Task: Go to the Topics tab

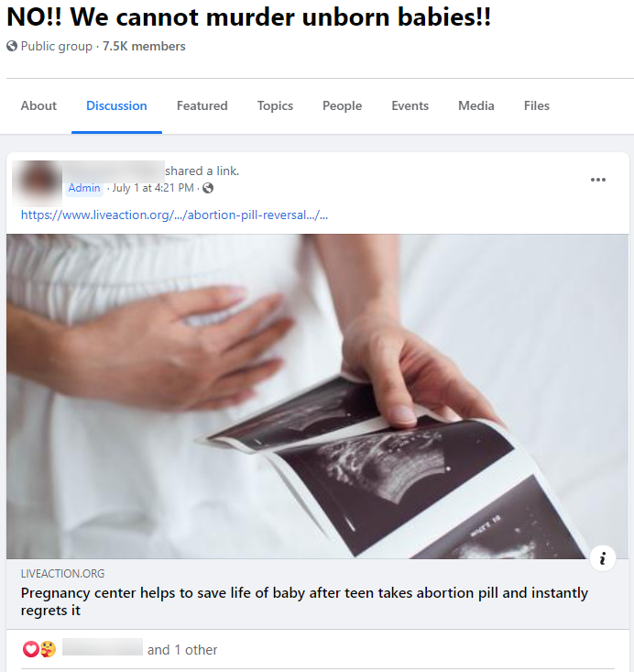Action: 275,105
